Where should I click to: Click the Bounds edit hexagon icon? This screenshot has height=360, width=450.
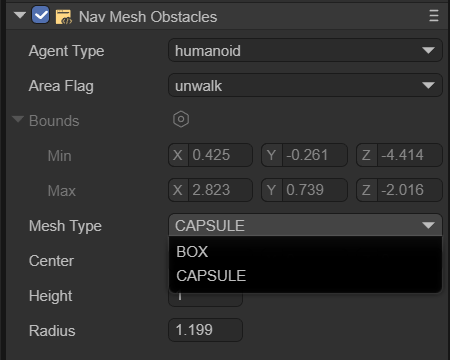(181, 119)
